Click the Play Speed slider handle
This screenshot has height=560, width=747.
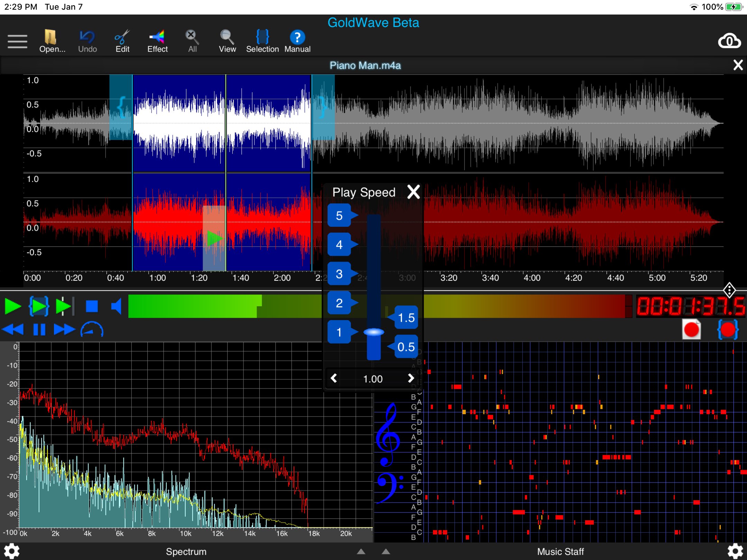coord(373,332)
